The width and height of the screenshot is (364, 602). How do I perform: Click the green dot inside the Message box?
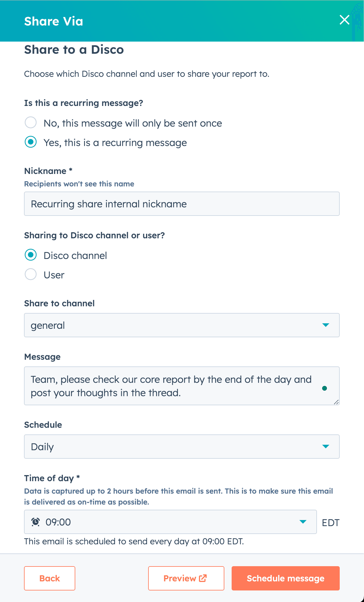point(324,388)
